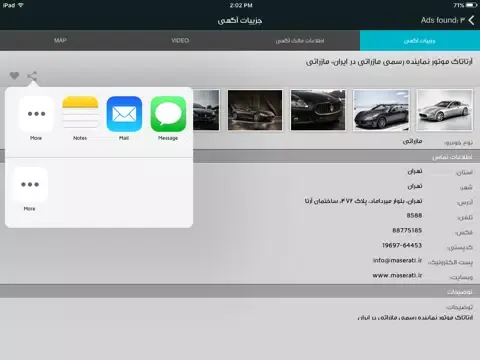Open More actions in bottom row
The height and width of the screenshot is (360, 480).
[30, 184]
